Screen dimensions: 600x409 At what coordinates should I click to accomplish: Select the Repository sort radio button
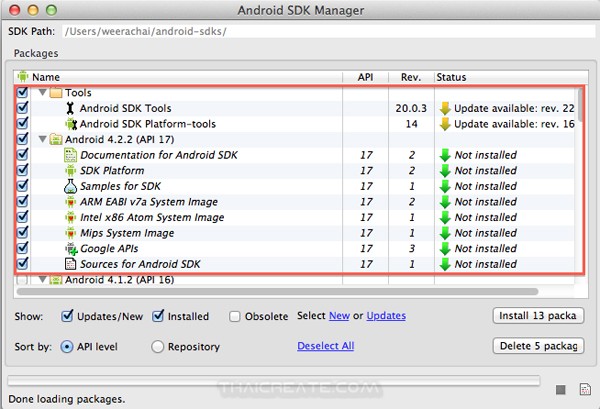point(157,347)
